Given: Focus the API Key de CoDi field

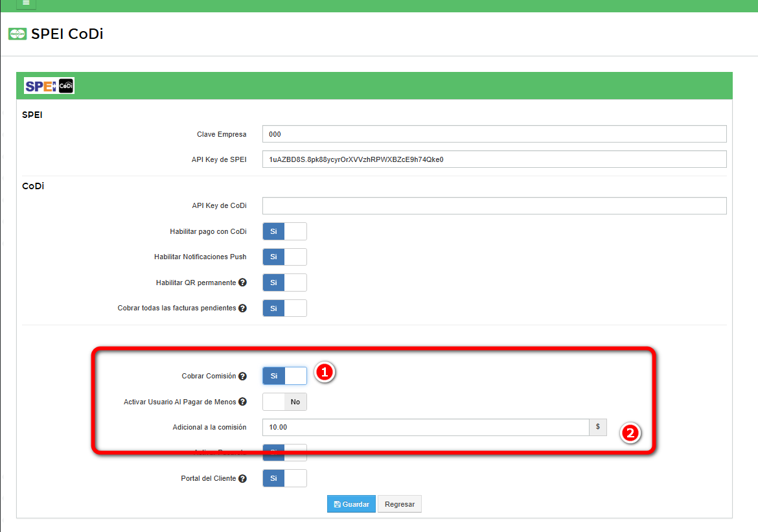Looking at the screenshot, I should click(x=494, y=205).
